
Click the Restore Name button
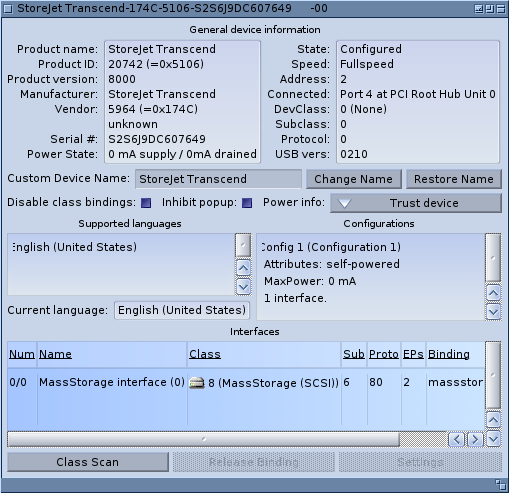[454, 179]
